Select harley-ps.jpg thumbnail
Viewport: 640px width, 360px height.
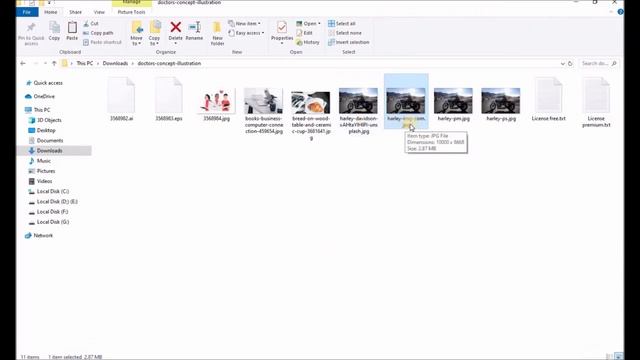(501, 101)
